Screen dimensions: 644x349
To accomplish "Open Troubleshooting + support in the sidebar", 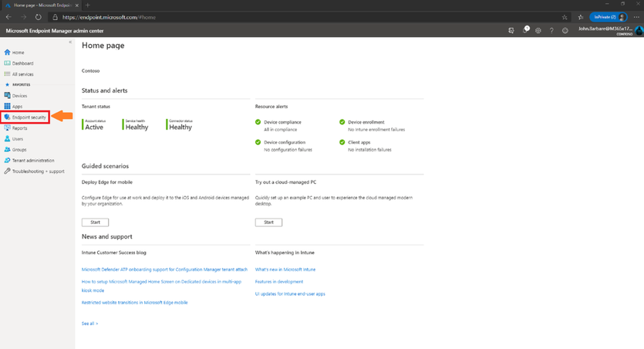I will point(34,171).
